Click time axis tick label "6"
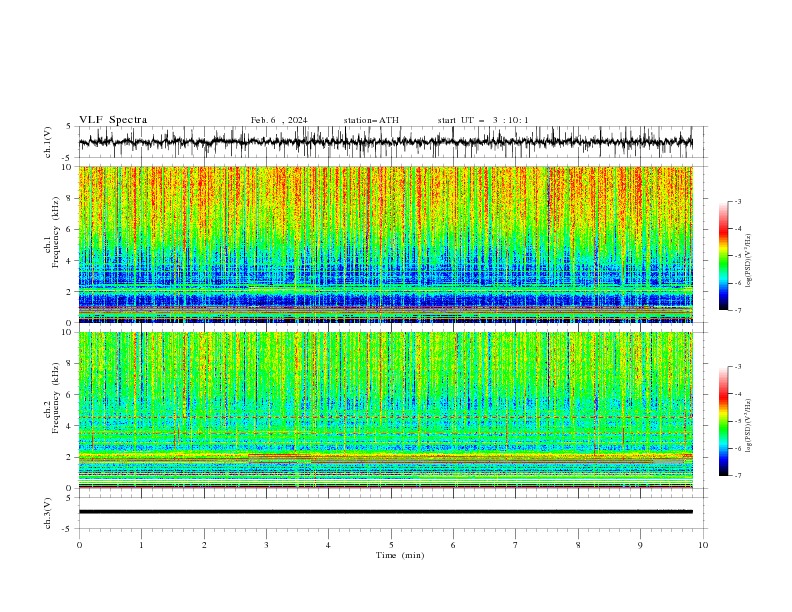This screenshot has width=792, height=612. pyautogui.click(x=453, y=545)
